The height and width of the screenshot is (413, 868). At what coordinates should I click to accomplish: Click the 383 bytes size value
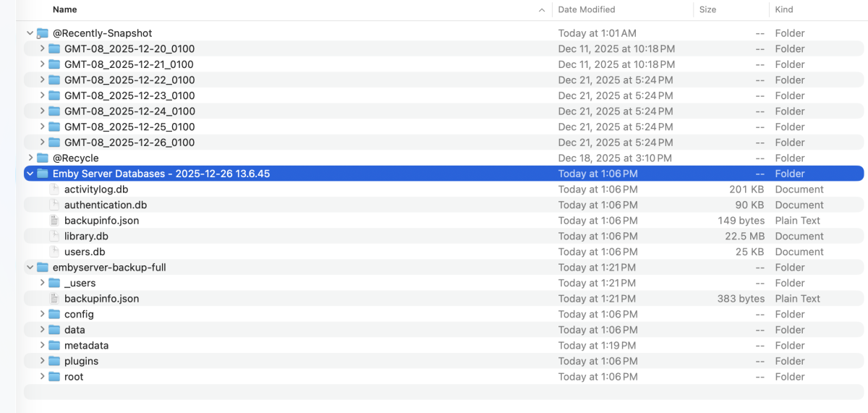click(741, 299)
